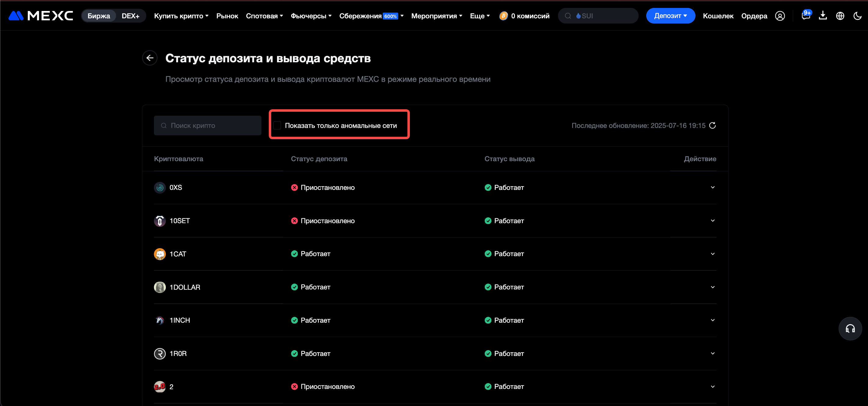This screenshot has height=406, width=868.
Task: Click the 600% badge on Сбережения
Action: coord(390,16)
